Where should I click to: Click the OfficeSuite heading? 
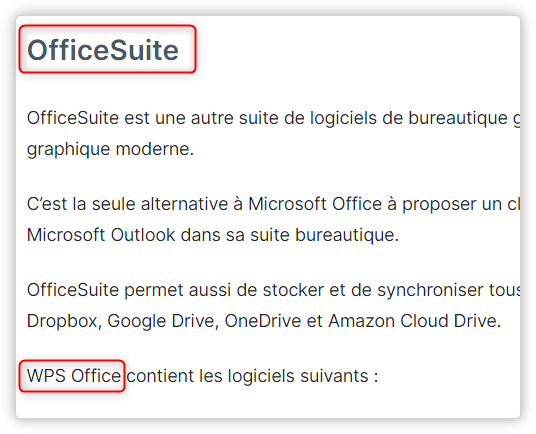pos(103,50)
